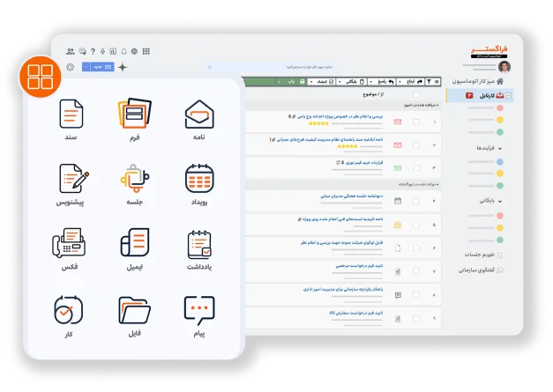Viewport: 553px width, 392px height.
Task: Toggle the select-all checkbox in list header
Action: point(415,93)
